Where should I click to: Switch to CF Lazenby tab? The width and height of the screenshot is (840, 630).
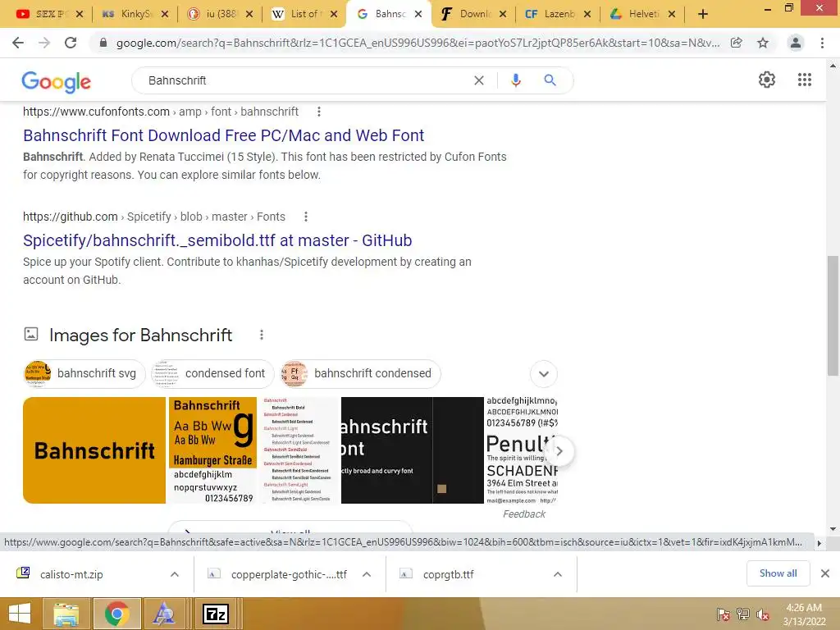click(x=558, y=15)
